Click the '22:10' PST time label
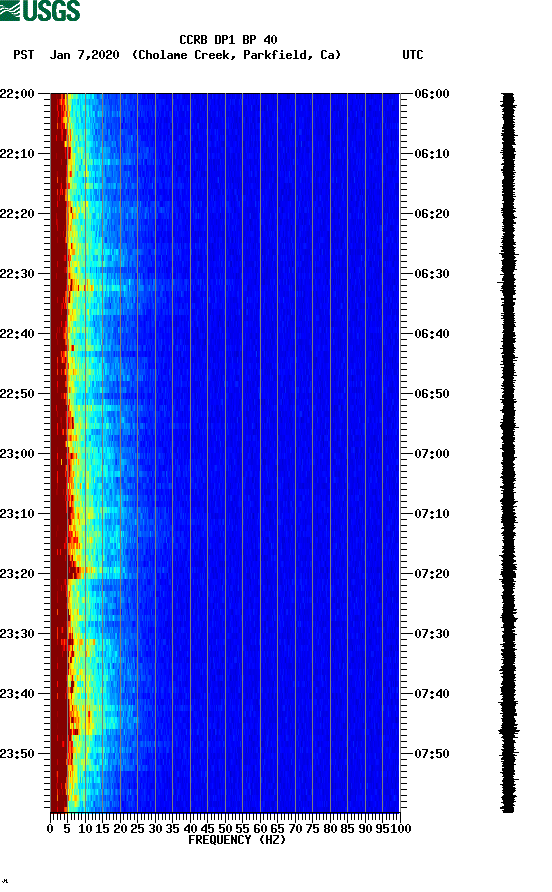This screenshot has width=552, height=892. 17,154
